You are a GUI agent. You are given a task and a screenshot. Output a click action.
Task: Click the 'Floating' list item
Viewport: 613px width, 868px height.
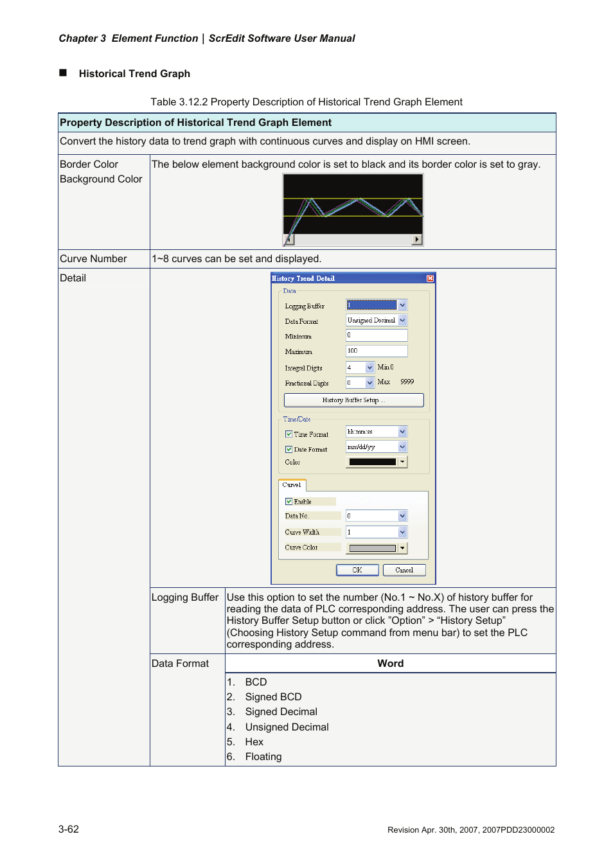coord(263,757)
